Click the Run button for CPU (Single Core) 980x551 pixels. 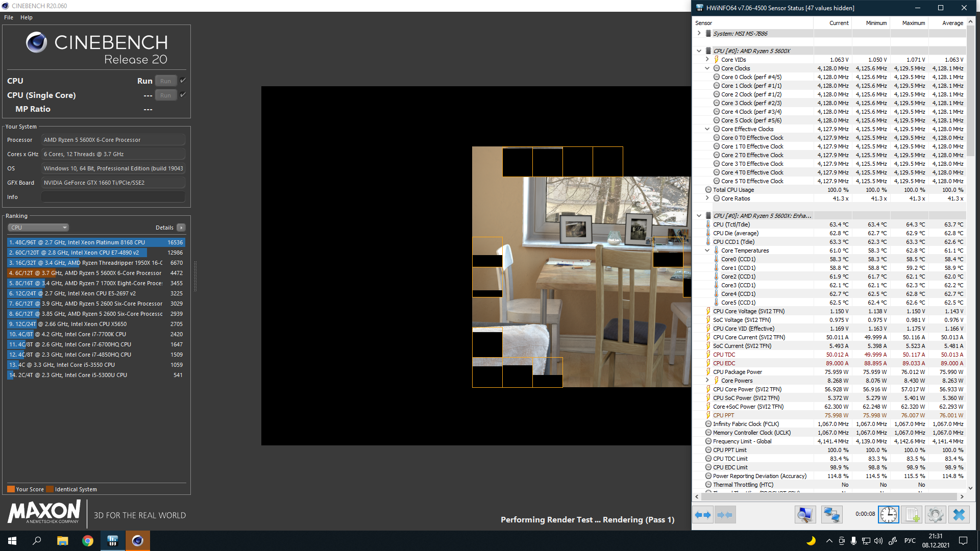[166, 95]
